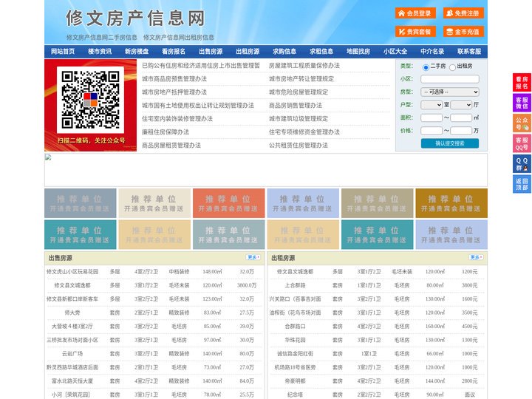Image resolution: width=532 pixels, height=399 pixels.
Task: Open the 金币充值 coin recharge button
Action: click(463, 32)
